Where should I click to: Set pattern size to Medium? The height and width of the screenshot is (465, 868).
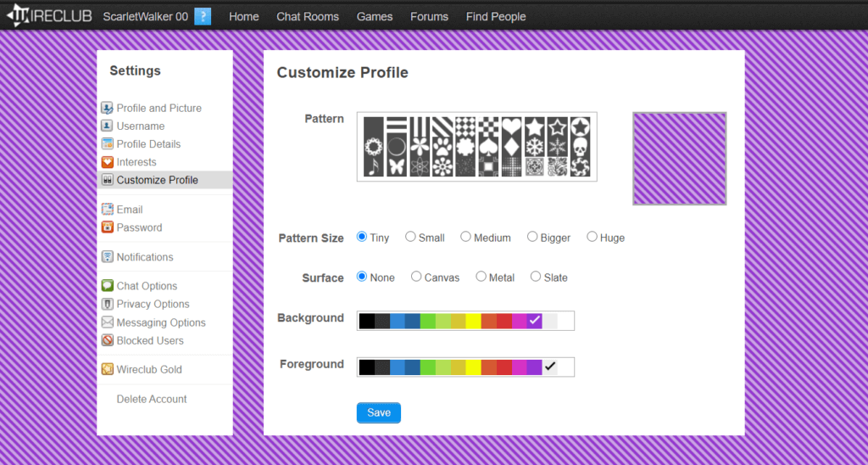pos(466,238)
